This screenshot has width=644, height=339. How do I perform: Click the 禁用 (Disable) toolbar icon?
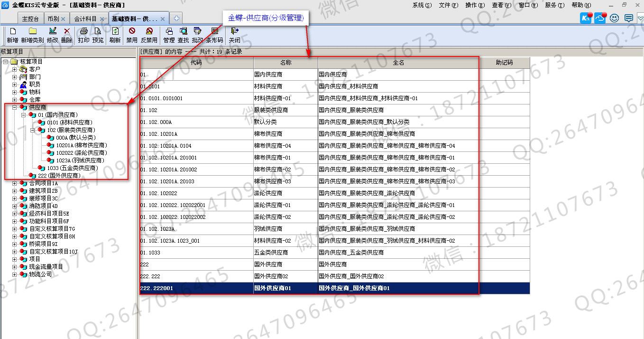132,32
